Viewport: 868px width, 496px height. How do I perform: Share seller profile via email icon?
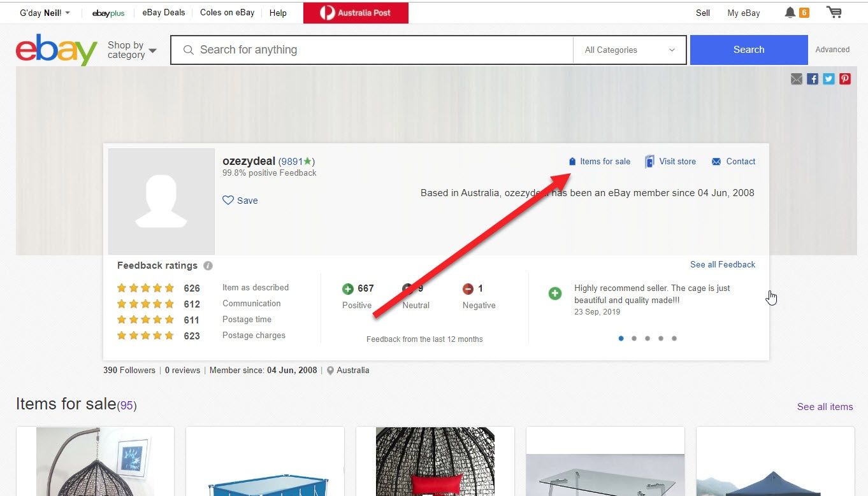tap(797, 79)
